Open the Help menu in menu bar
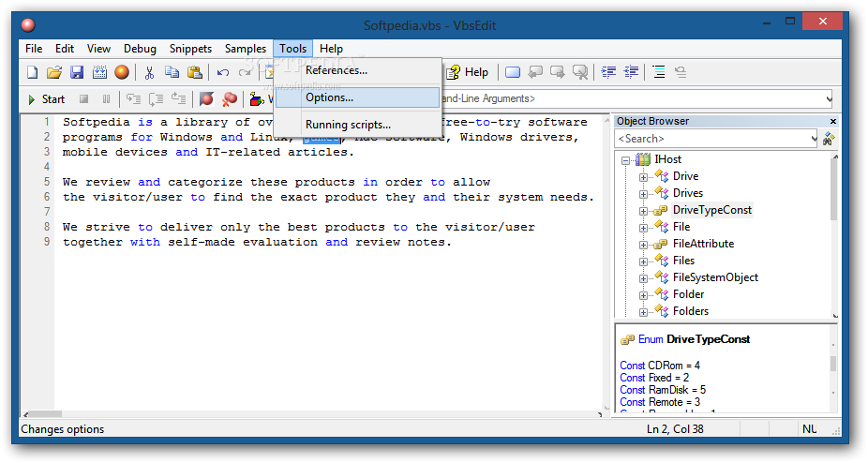868x463 pixels. click(x=331, y=49)
